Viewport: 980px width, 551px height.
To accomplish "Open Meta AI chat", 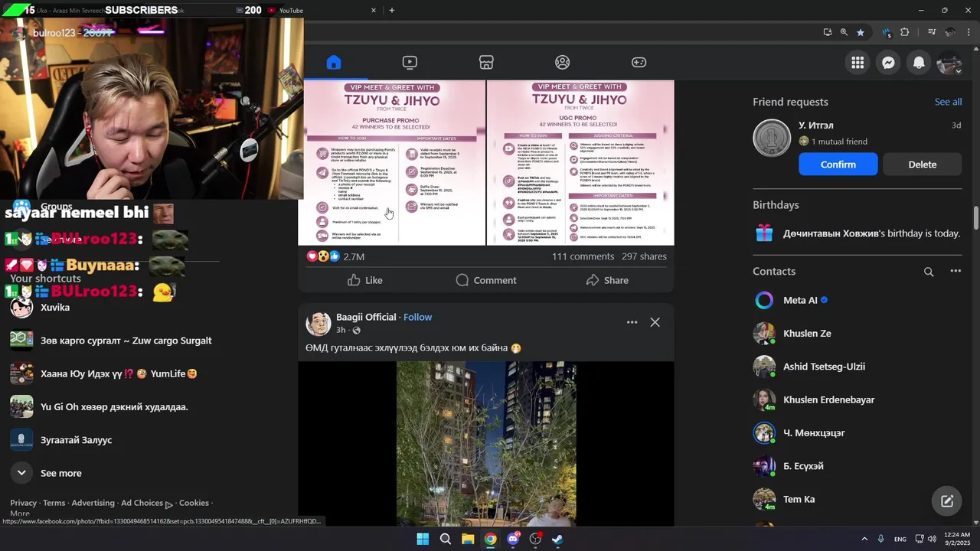I will point(857,300).
